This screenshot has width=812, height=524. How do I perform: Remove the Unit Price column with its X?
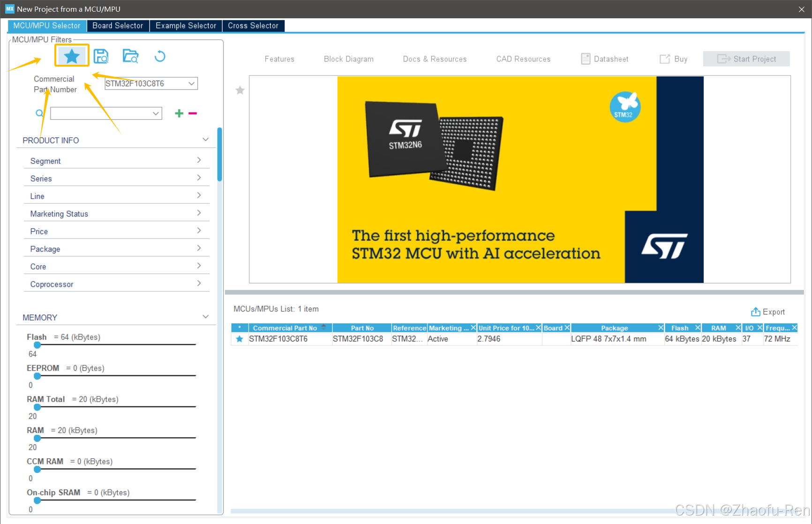coord(538,327)
